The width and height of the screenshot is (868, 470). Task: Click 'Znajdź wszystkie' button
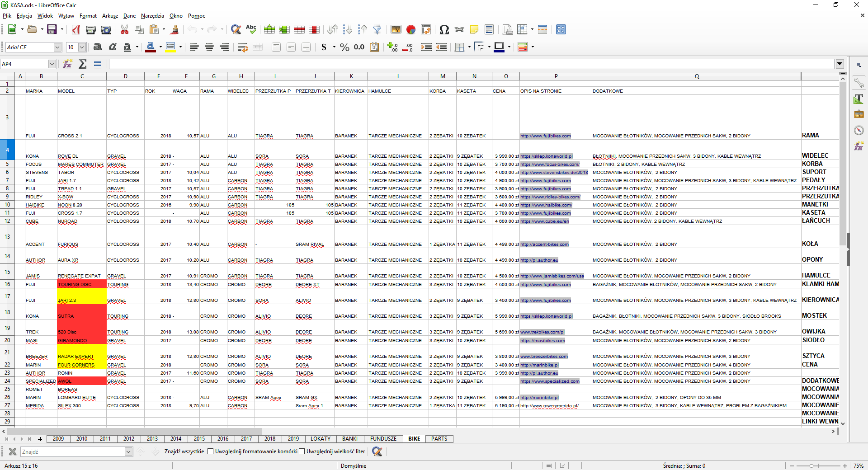click(x=184, y=451)
